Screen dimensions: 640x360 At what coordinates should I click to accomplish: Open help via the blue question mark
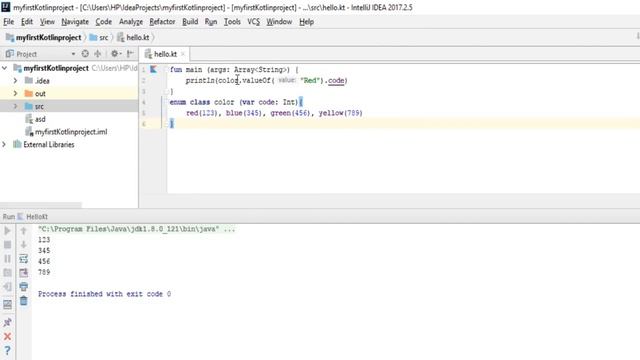tap(7, 351)
